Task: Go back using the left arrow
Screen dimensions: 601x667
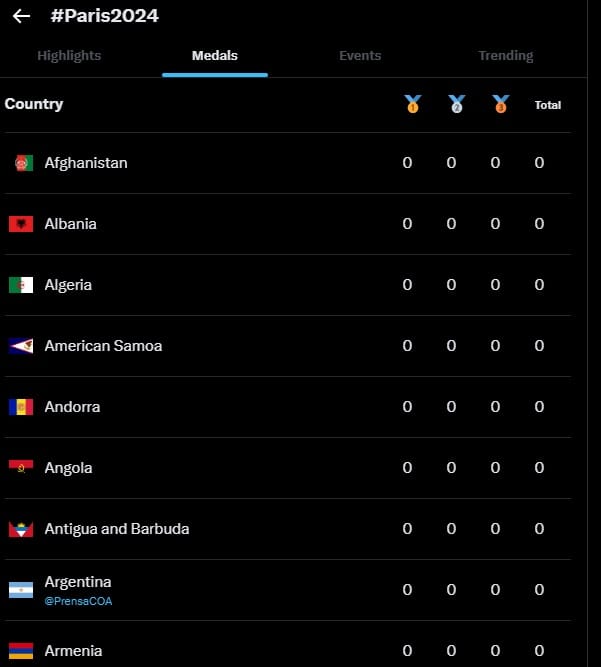Action: tap(21, 16)
